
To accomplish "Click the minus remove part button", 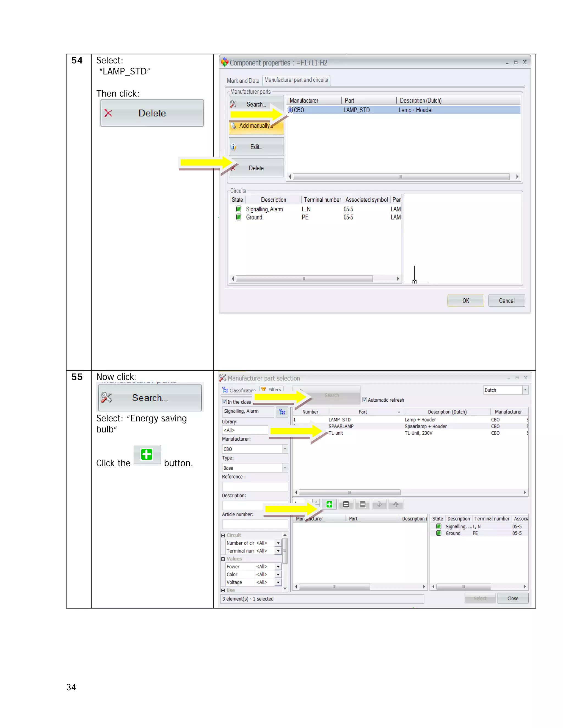I will click(x=363, y=504).
